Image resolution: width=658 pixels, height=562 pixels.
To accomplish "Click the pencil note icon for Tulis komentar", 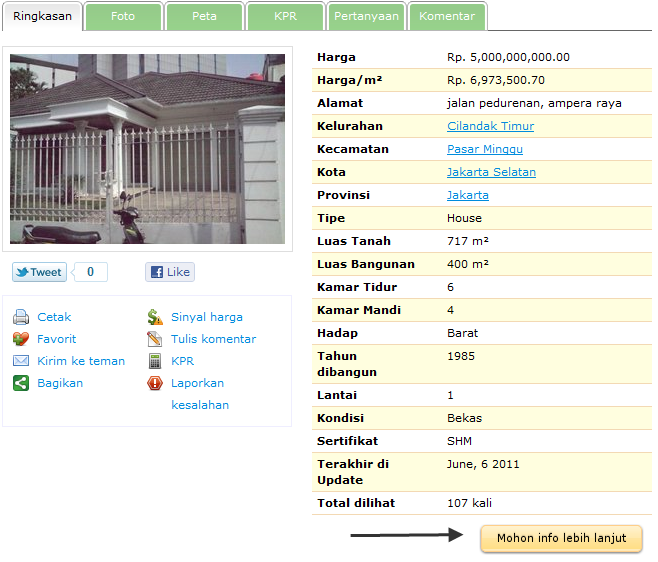I will pyautogui.click(x=155, y=340).
